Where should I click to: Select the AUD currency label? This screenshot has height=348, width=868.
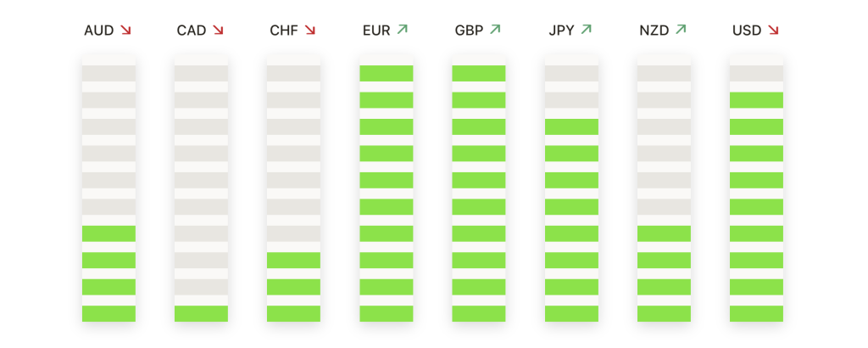click(x=98, y=31)
